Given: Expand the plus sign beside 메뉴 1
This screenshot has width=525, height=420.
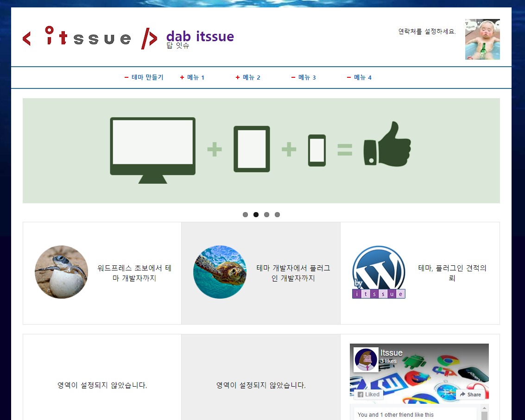Looking at the screenshot, I should pos(182,77).
